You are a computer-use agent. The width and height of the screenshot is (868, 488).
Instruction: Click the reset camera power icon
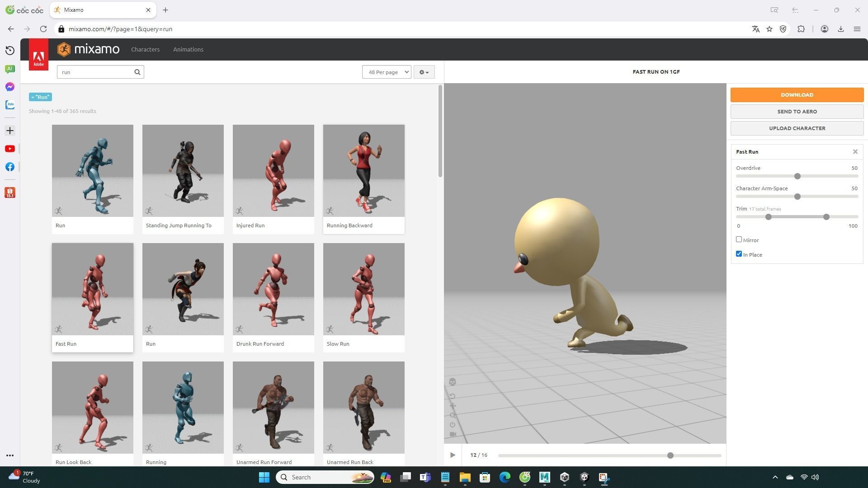coord(453,425)
